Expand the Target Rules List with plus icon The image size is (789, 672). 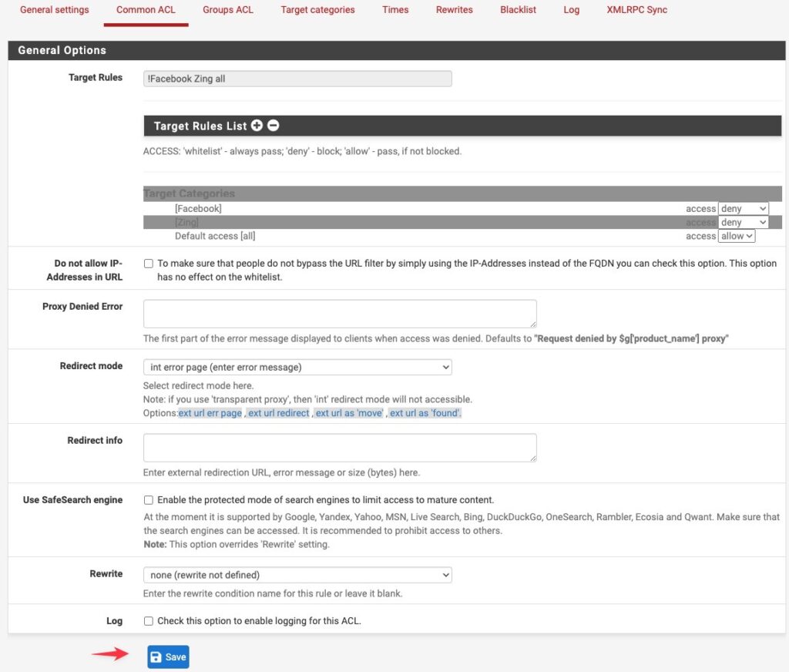pyautogui.click(x=257, y=126)
